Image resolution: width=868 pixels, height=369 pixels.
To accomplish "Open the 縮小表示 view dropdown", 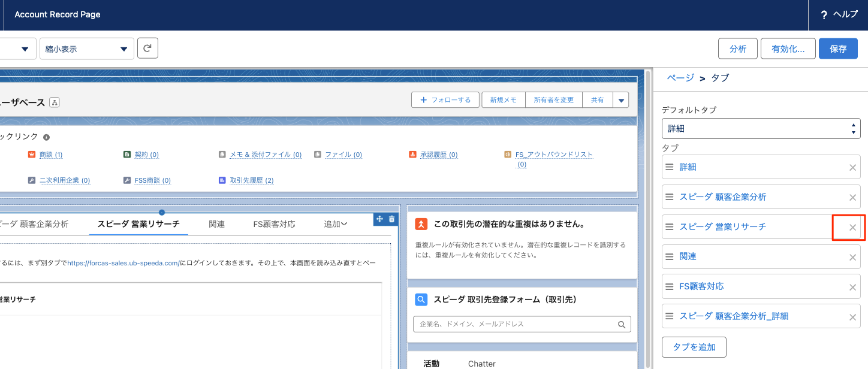I will pyautogui.click(x=86, y=49).
